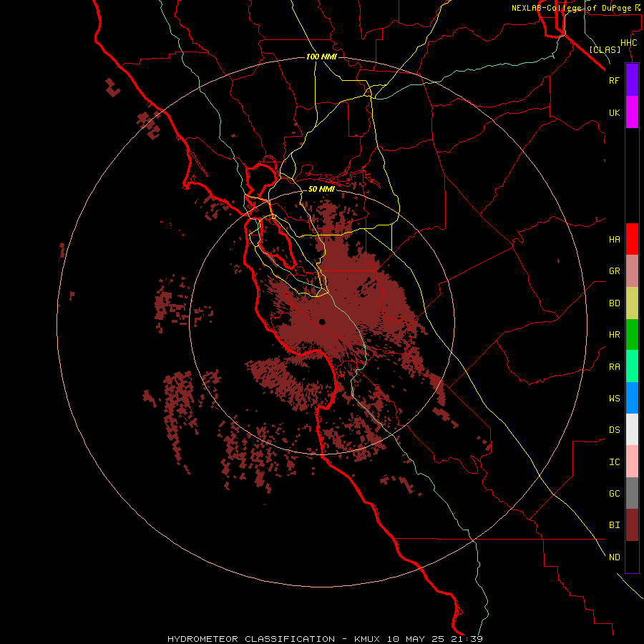Click the IC legend label
The height and width of the screenshot is (644, 644).
(x=614, y=462)
